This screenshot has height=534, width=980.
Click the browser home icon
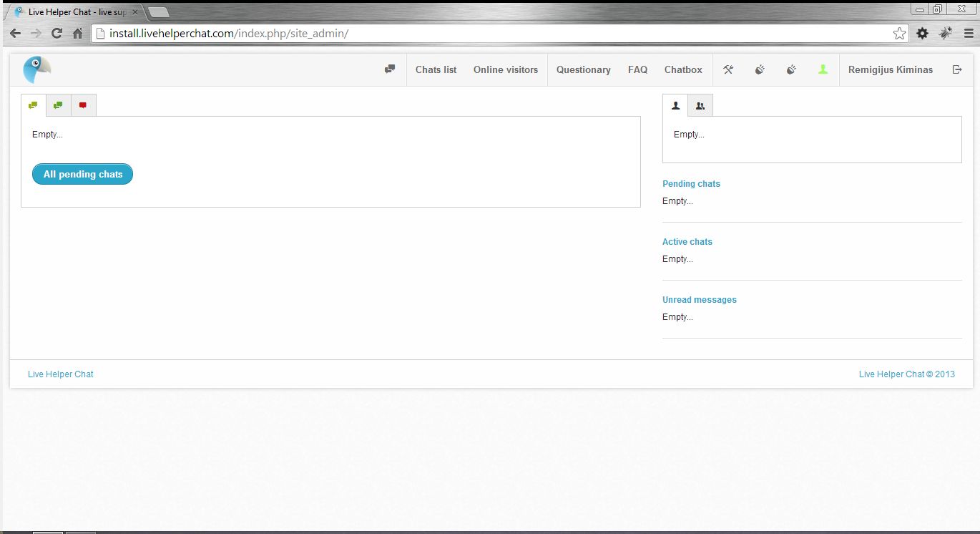78,34
